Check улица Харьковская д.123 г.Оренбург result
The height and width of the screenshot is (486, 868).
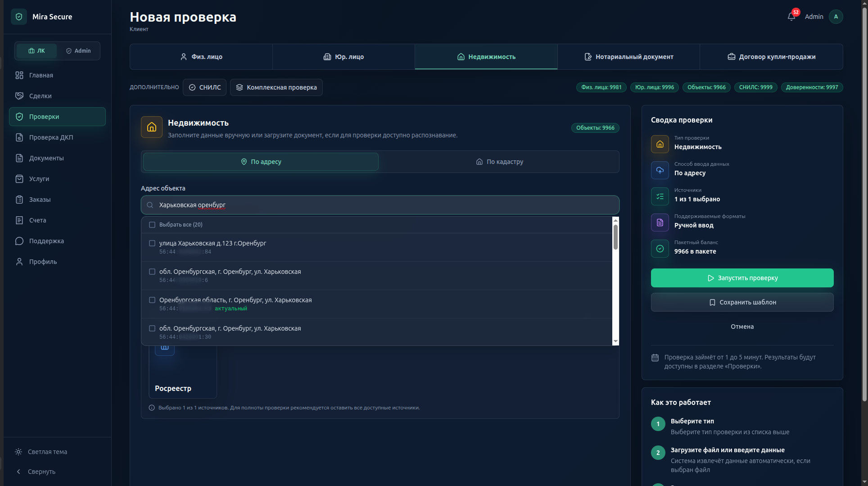coord(152,243)
